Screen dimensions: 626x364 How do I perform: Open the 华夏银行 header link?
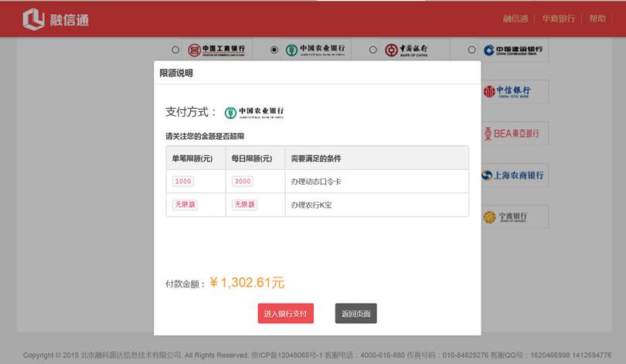pos(558,19)
